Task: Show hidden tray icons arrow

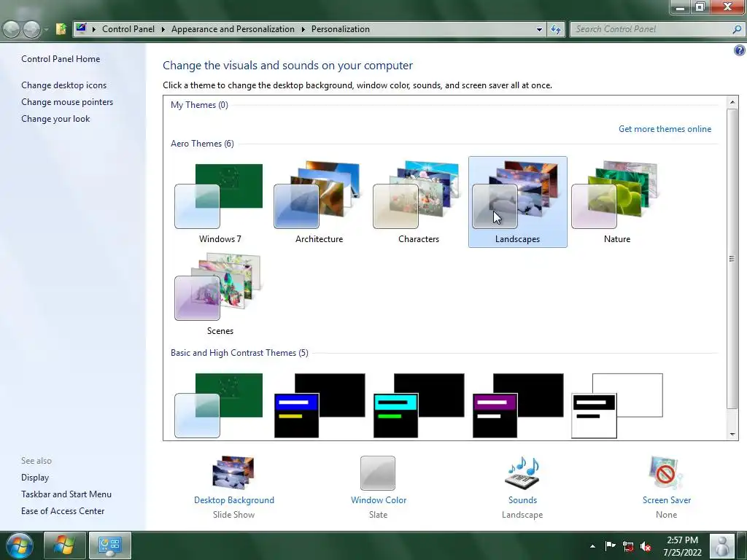Action: point(592,546)
